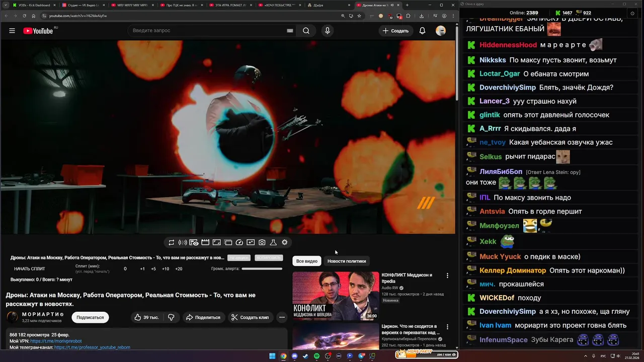
Task: Click the Создать button
Action: [x=395, y=31]
